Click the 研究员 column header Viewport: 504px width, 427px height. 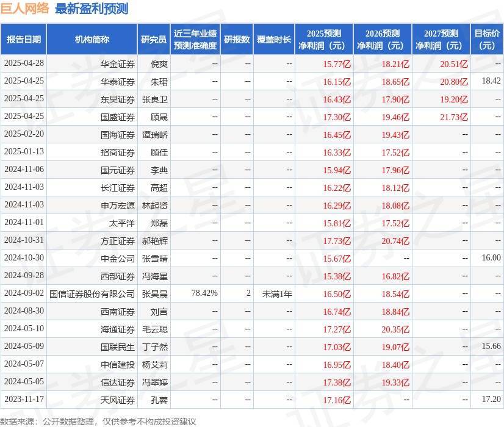click(153, 39)
